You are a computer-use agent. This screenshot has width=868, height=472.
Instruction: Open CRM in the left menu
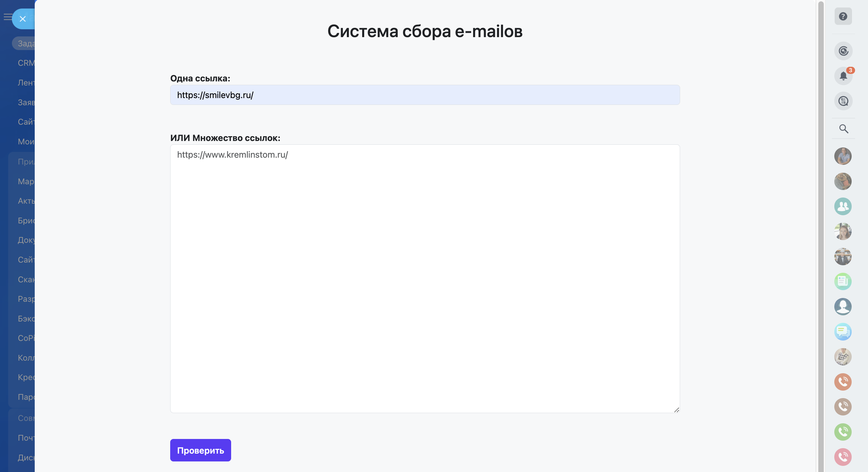(x=26, y=63)
